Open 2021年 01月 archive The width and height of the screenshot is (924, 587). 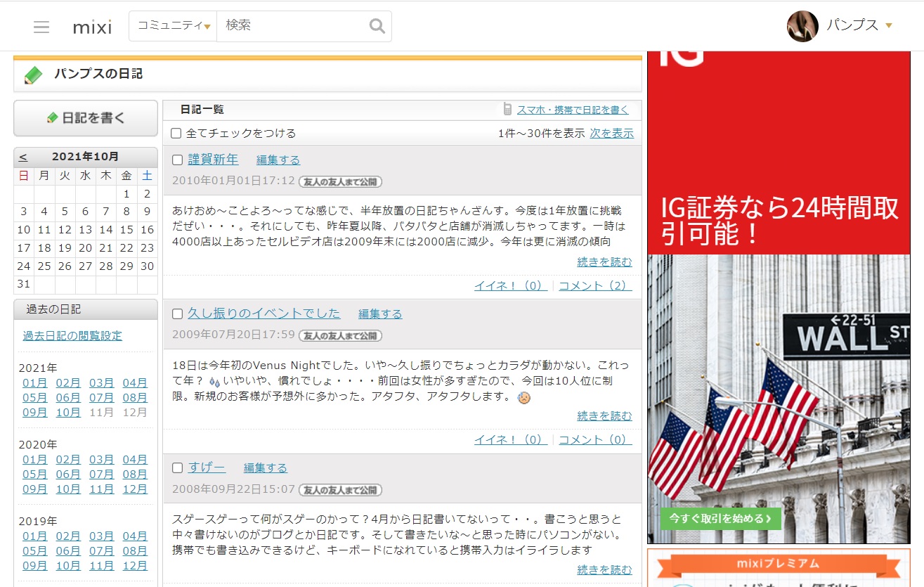click(x=35, y=383)
